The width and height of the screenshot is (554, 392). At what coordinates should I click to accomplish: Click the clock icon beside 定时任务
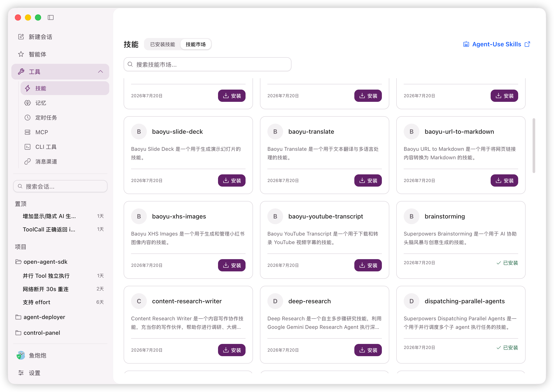click(28, 118)
